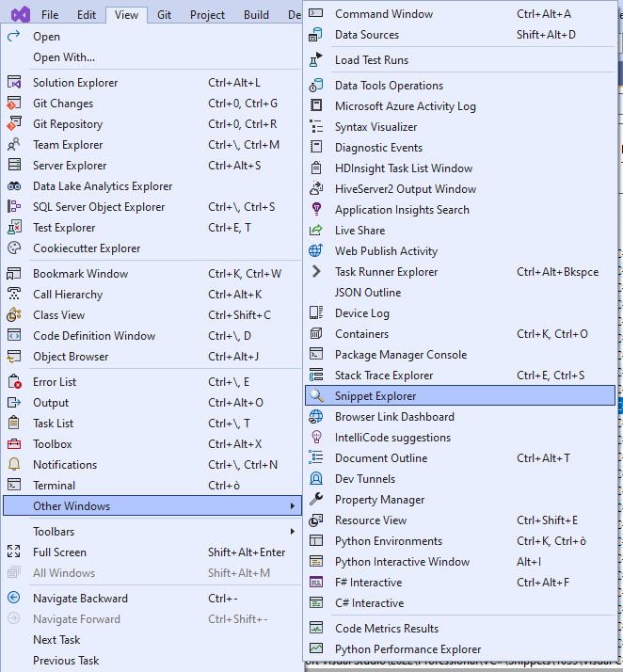The image size is (623, 672).
Task: Open F# Interactive window
Action: (x=460, y=582)
